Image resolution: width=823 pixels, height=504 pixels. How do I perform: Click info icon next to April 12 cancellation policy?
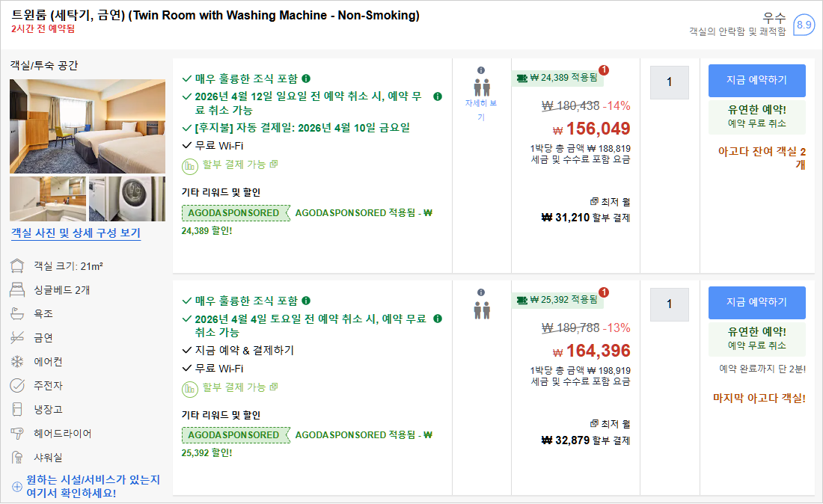click(438, 96)
